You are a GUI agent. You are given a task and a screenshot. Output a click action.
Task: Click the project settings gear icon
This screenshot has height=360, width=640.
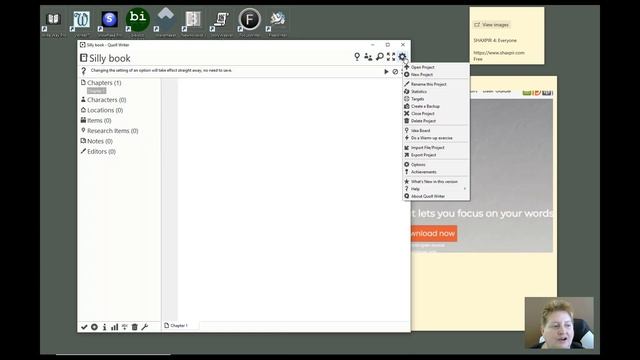[x=402, y=57]
